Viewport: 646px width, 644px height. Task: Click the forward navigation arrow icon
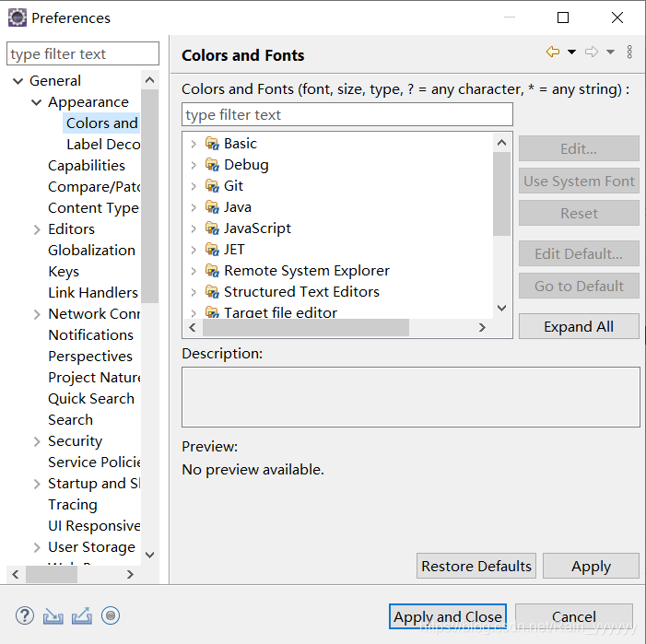coord(592,52)
